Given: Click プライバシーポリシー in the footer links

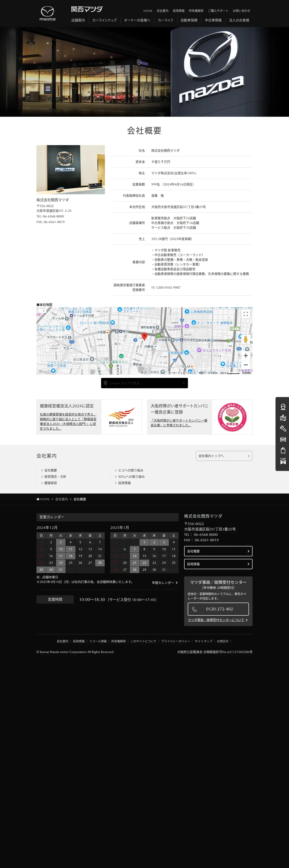Looking at the screenshot, I should click(x=176, y=641).
